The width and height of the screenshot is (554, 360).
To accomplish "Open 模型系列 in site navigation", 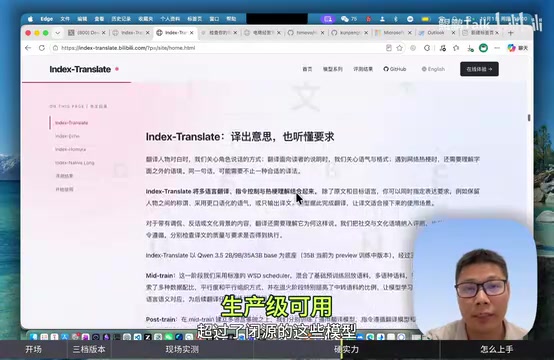I will [332, 69].
